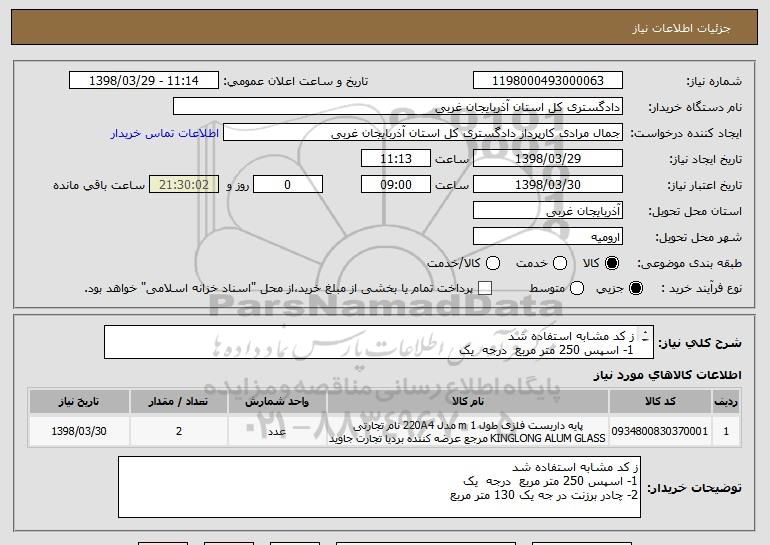Click the واحد شمارش column header
Screen dimensions: 770x545
point(277,402)
